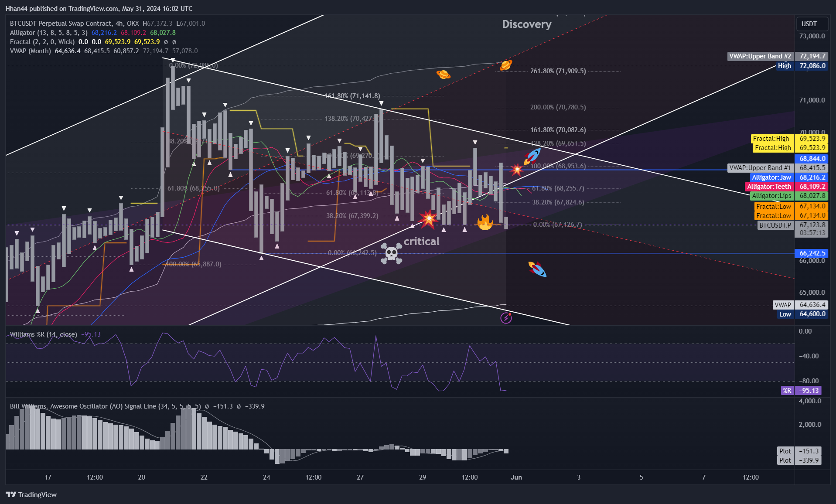Screen dimensions: 836x504
Task: Click the 73,000.0 price scale value
Action: tap(812, 36)
